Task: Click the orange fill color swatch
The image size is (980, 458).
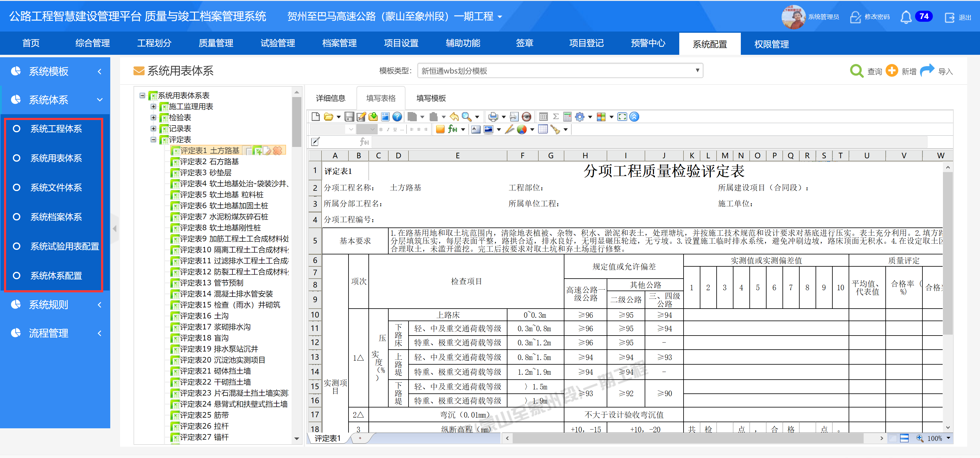Action: tap(440, 129)
